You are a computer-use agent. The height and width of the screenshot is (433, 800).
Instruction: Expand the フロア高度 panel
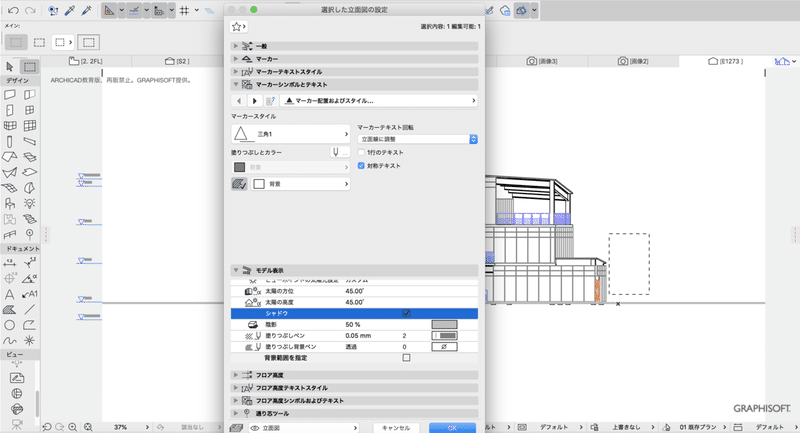click(x=236, y=375)
